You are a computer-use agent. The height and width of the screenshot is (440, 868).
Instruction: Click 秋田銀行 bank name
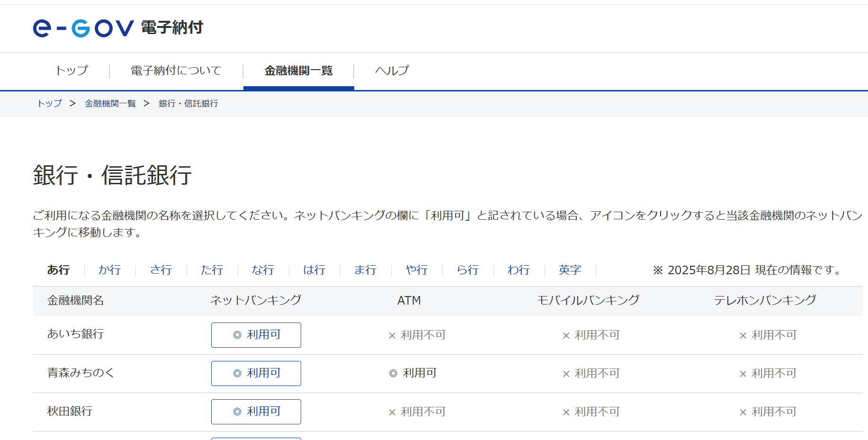click(x=70, y=411)
